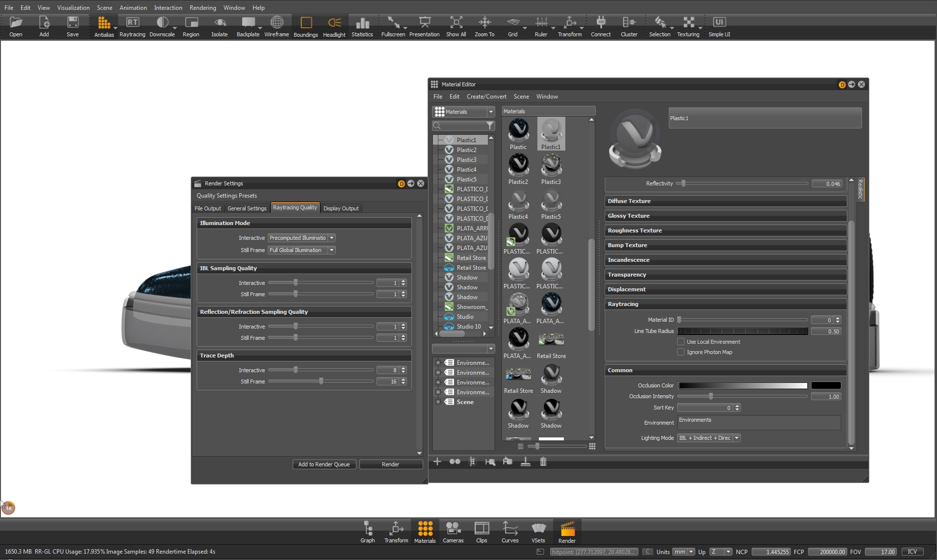The width and height of the screenshot is (937, 560).
Task: Switch to General Settings tab
Action: (x=247, y=208)
